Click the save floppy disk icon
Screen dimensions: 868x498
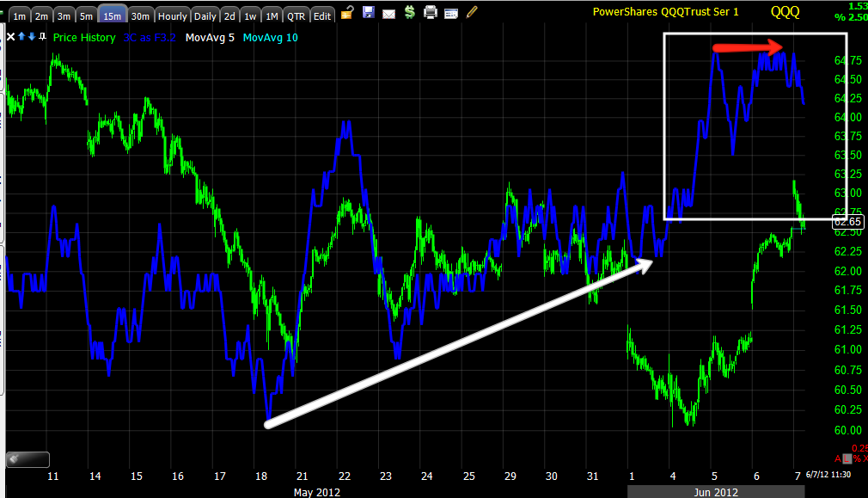368,12
